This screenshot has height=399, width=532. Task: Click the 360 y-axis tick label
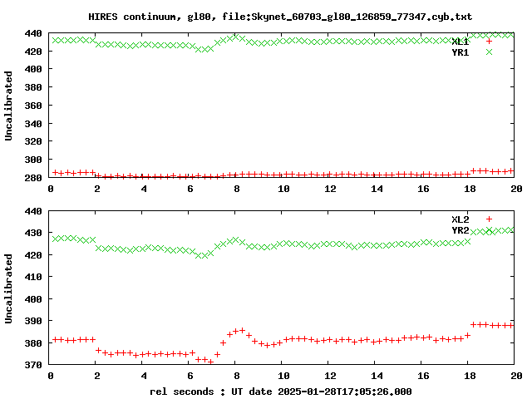[x=33, y=106]
